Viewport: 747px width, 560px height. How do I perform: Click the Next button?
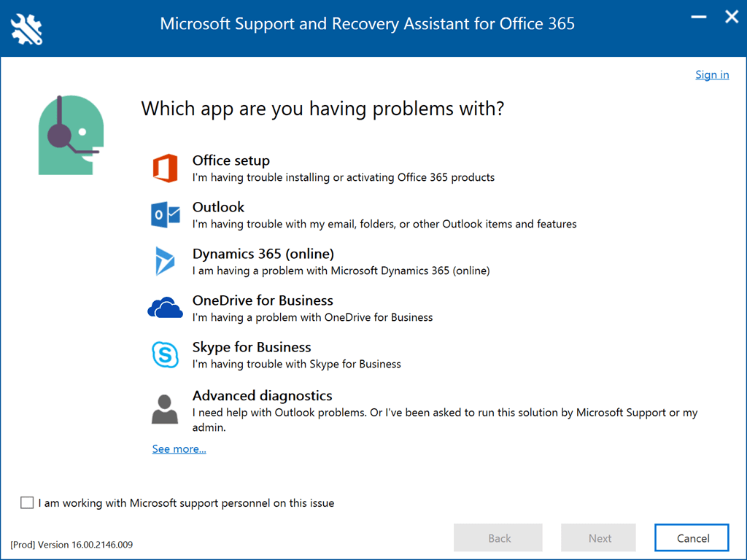pos(598,537)
